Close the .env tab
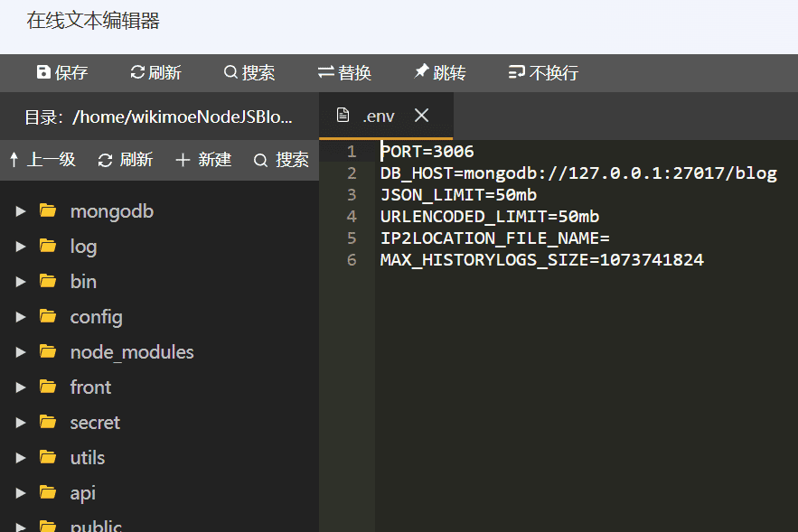Image resolution: width=798 pixels, height=532 pixels. pyautogui.click(x=421, y=116)
